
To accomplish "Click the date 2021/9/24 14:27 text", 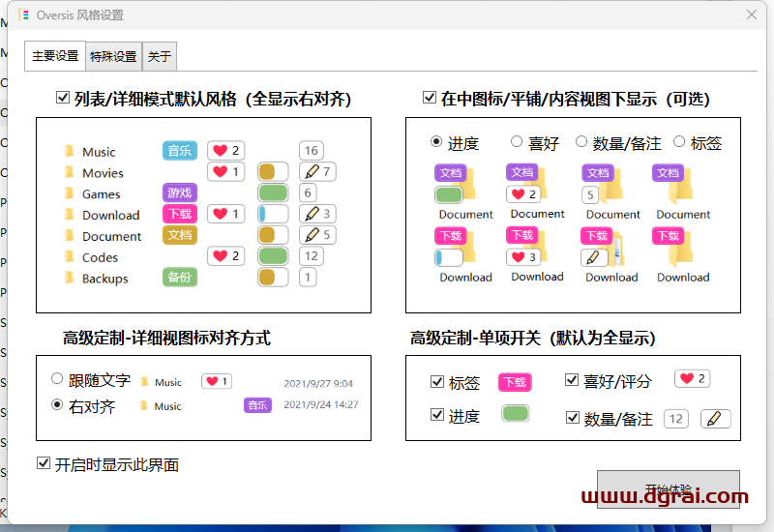I will point(321,404).
